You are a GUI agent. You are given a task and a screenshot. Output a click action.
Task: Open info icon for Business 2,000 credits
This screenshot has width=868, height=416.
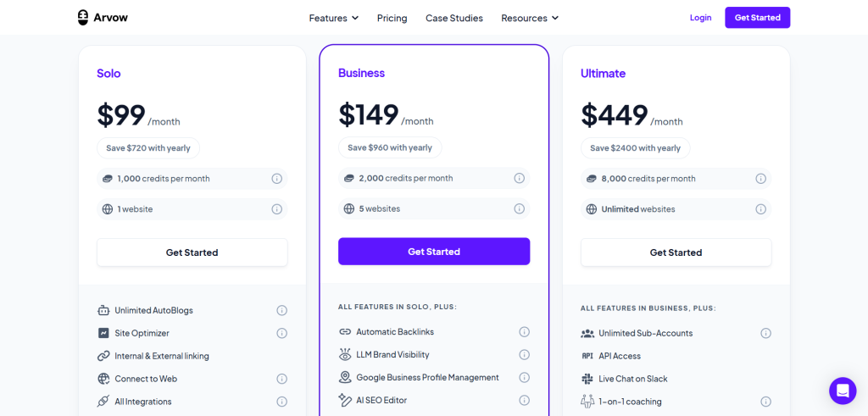520,178
